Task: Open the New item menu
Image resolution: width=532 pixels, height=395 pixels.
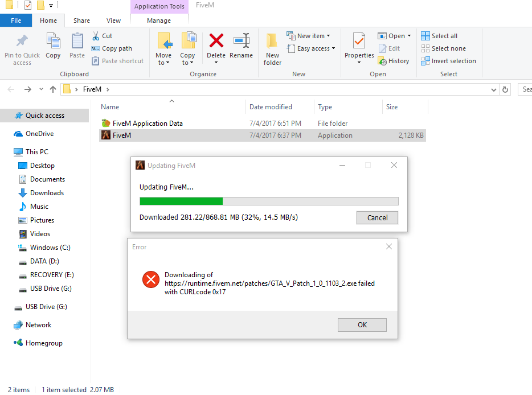Action: [x=308, y=36]
